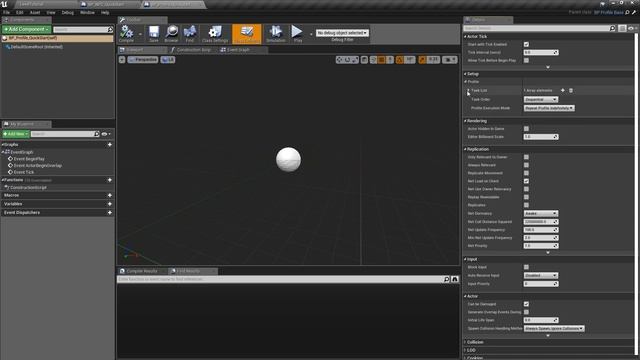Add new event dispatcher with plus icon
The width and height of the screenshot is (640, 360).
coord(110,213)
